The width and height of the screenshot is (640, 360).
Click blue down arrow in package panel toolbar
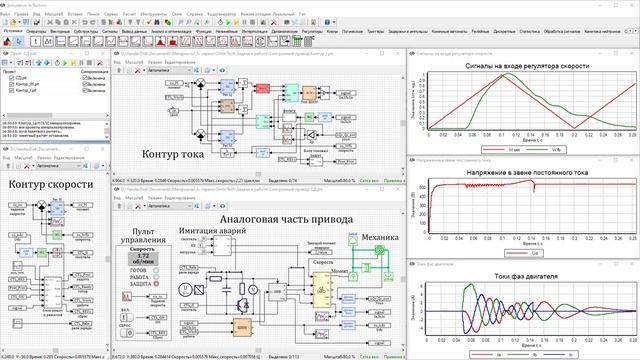pos(47,63)
